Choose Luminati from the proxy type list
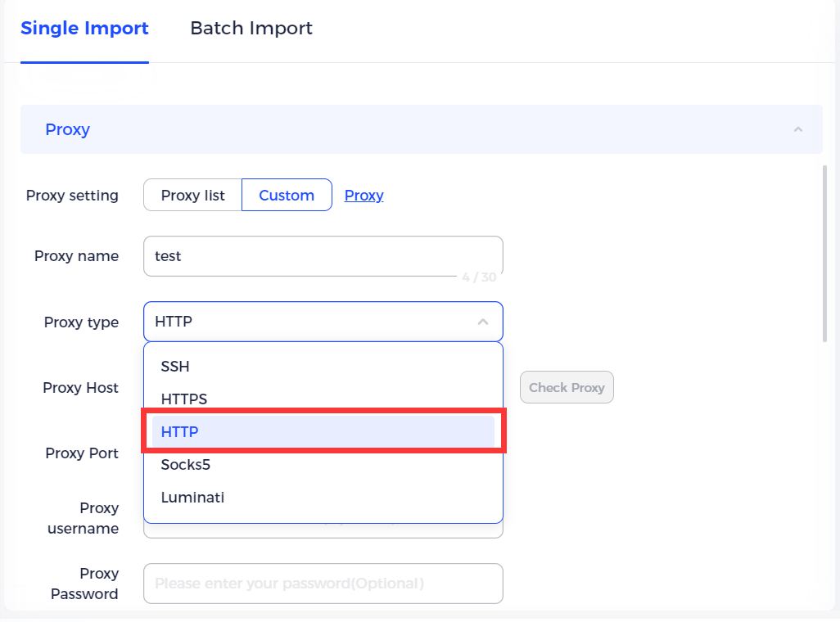Screen dimensions: 840x622 pyautogui.click(x=323, y=497)
